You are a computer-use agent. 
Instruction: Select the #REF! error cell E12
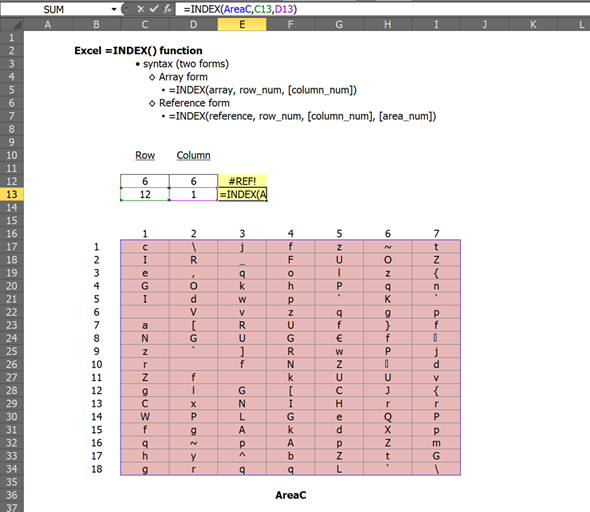(x=242, y=181)
